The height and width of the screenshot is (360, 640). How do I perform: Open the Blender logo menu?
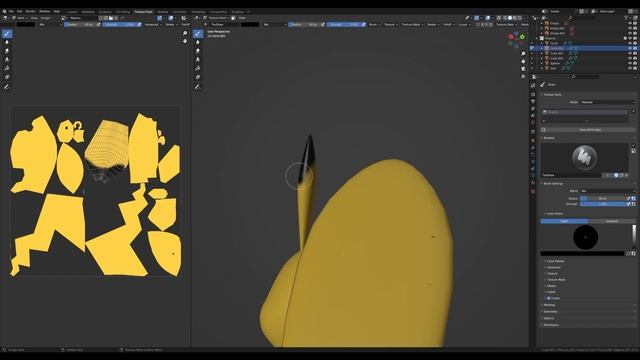(x=4, y=11)
